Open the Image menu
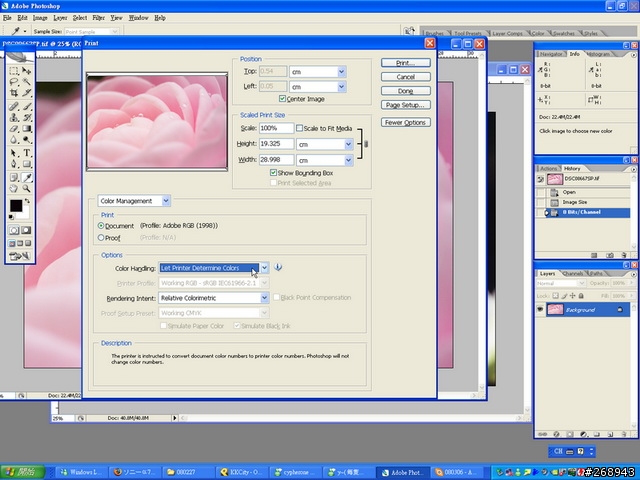 coord(40,18)
